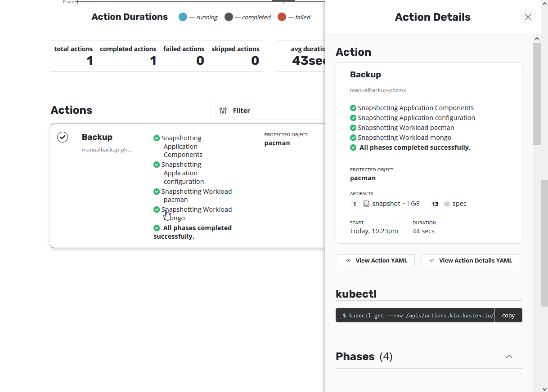Click the Action Details panel scrollbar
This screenshot has width=548, height=392.
coord(537,94)
